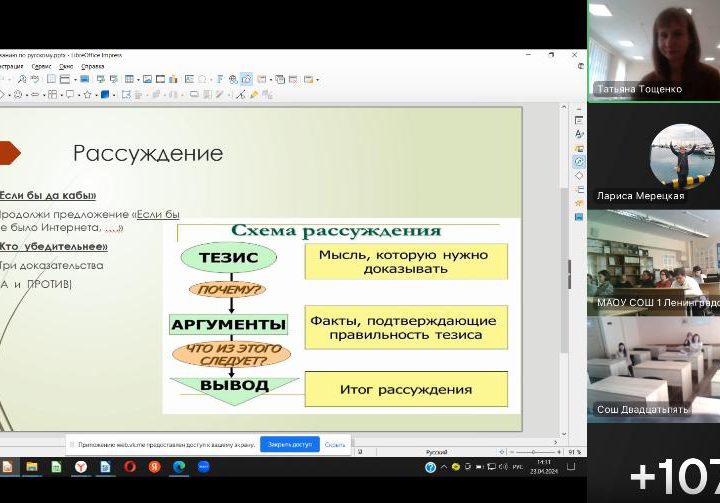720x503 pixels.
Task: Click the Insert Image toolbar icon
Action: pyautogui.click(x=146, y=79)
